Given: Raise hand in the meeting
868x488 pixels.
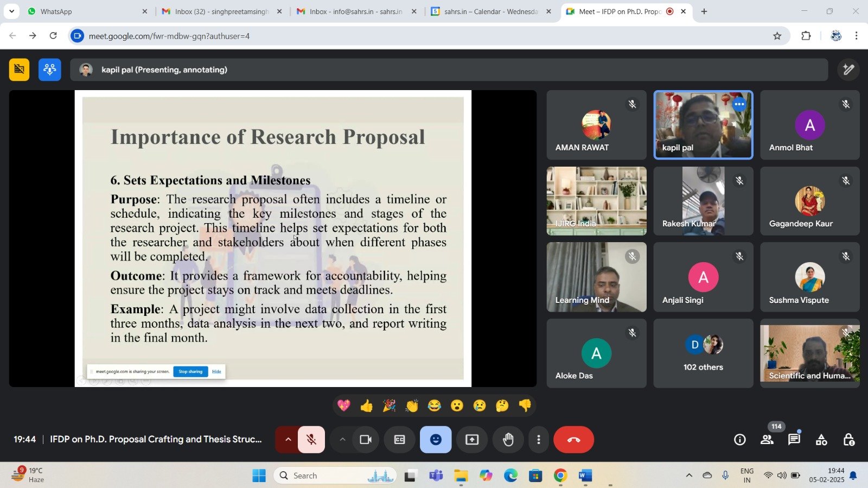Looking at the screenshot, I should [508, 440].
